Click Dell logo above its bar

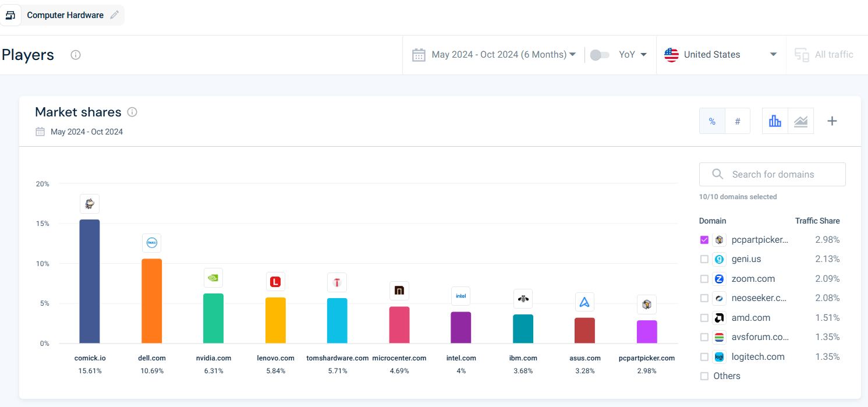pos(152,243)
